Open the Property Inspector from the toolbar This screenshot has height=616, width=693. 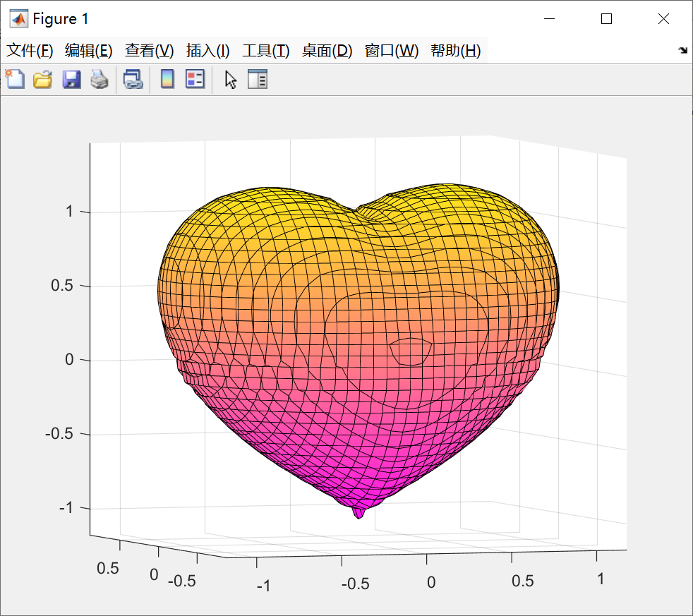coord(258,79)
